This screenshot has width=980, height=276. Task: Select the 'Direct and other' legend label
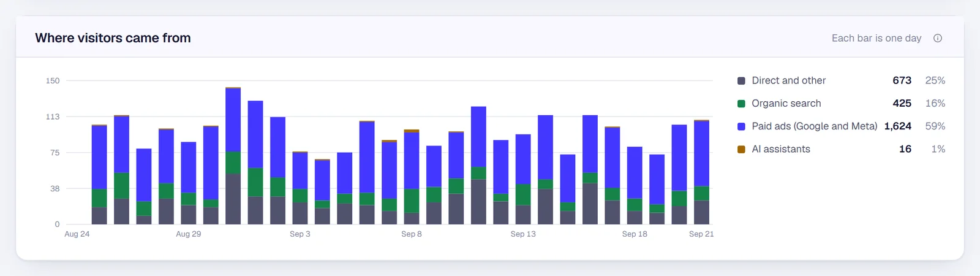point(789,80)
